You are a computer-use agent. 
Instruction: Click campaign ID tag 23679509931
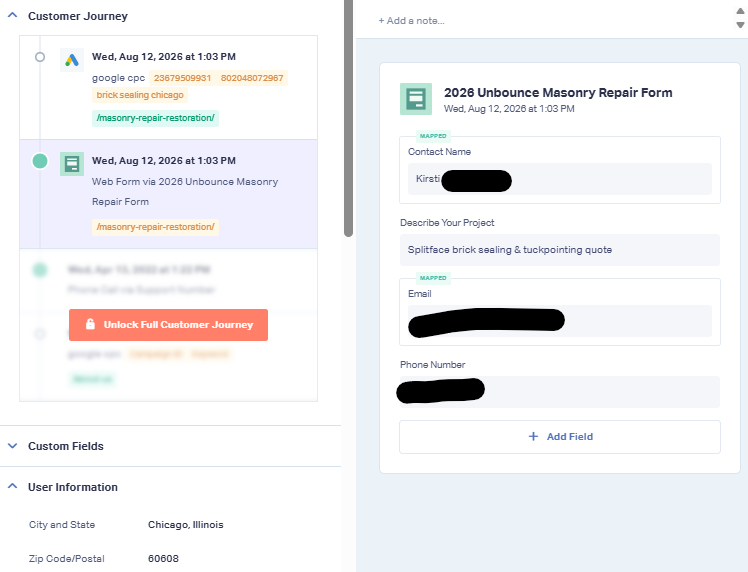pyautogui.click(x=182, y=78)
